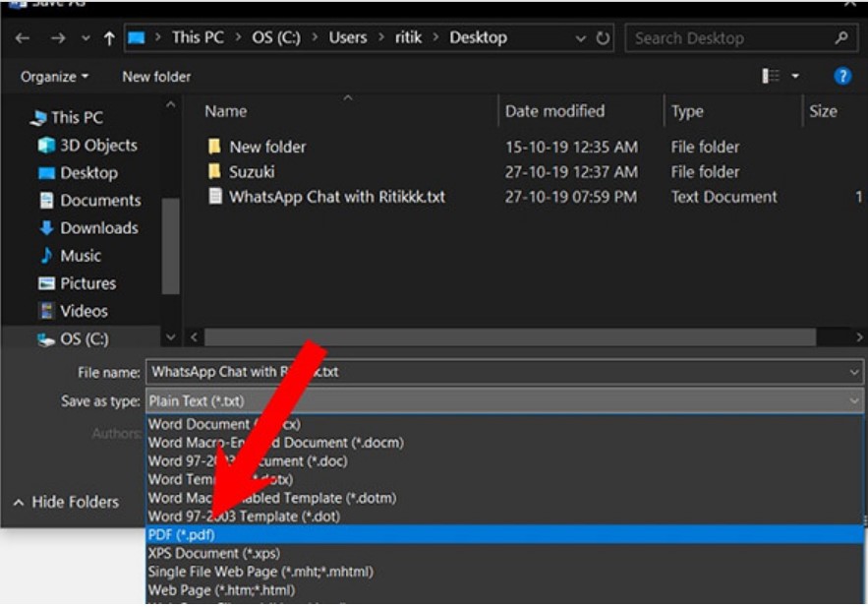Click Hide Folders
This screenshot has width=868, height=607.
tap(67, 502)
